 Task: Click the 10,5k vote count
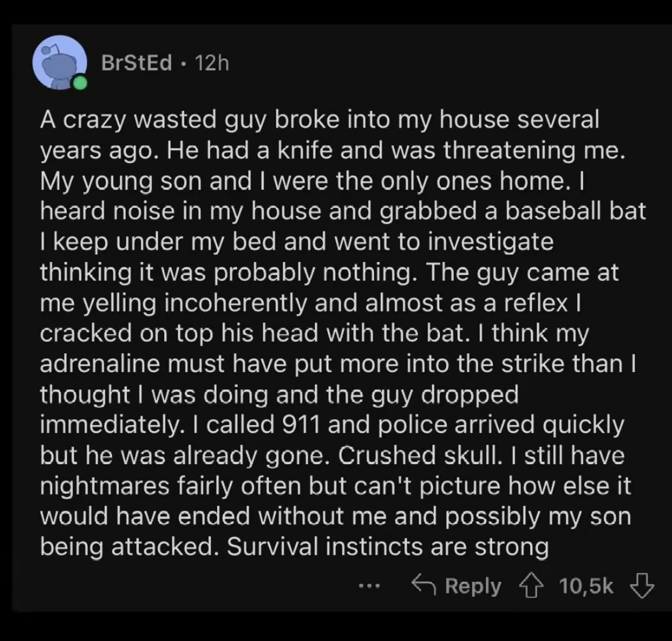click(x=586, y=586)
